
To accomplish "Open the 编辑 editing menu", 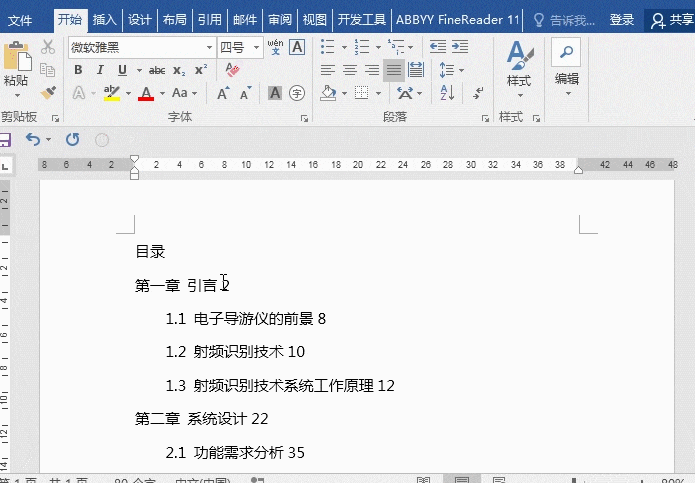I will pos(566,68).
